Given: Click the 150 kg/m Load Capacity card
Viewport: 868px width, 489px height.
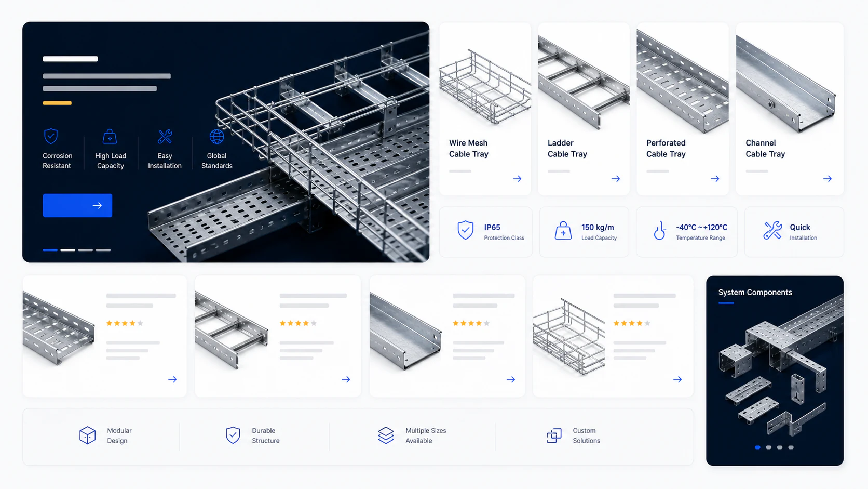Looking at the screenshot, I should coord(584,232).
